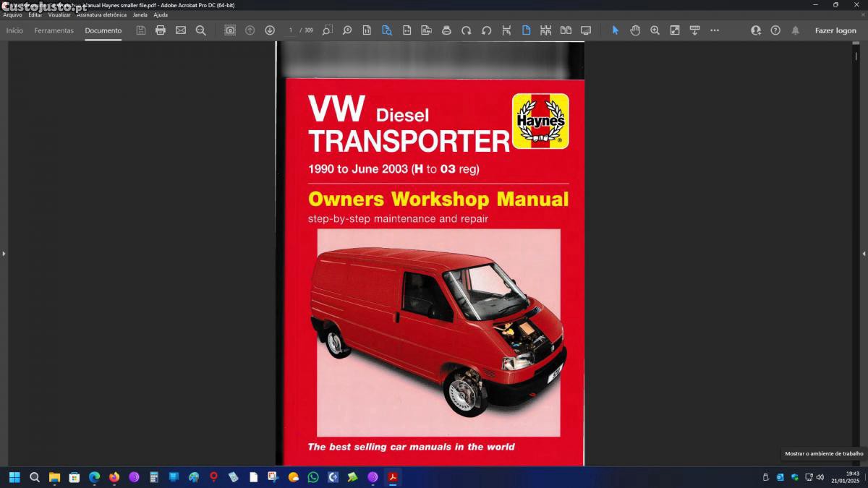Viewport: 868px width, 488px height.
Task: Go to next page with down arrow
Action: 270,30
